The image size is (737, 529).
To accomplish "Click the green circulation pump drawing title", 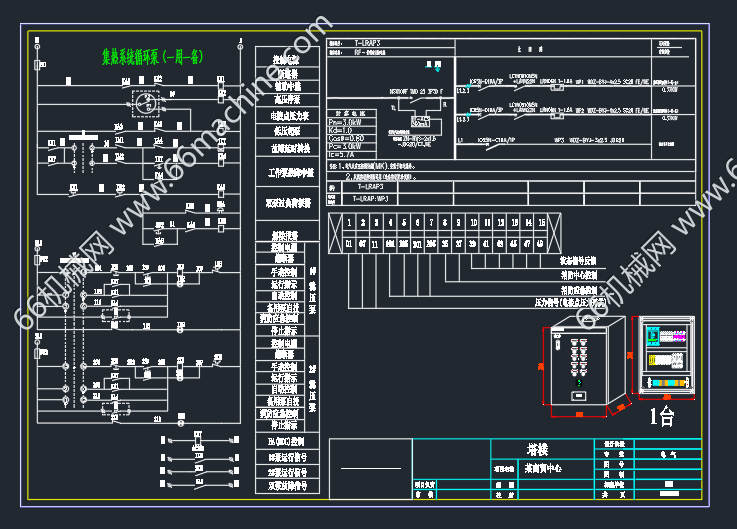I will coord(152,58).
